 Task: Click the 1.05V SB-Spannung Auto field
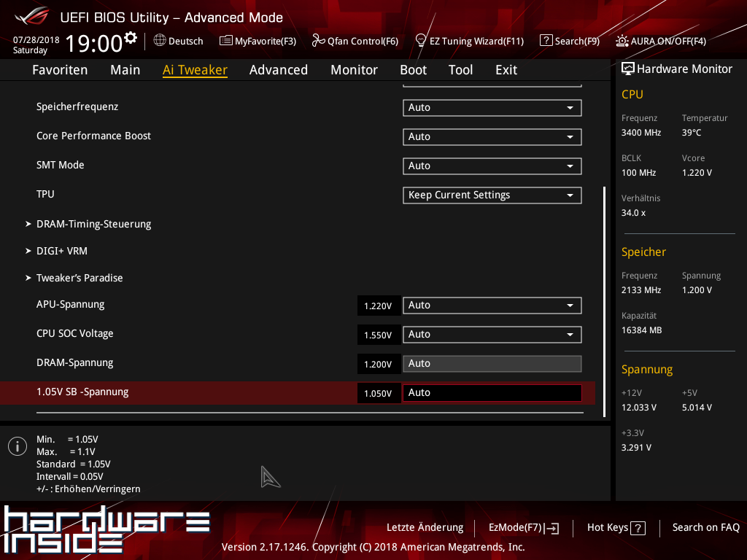click(492, 393)
